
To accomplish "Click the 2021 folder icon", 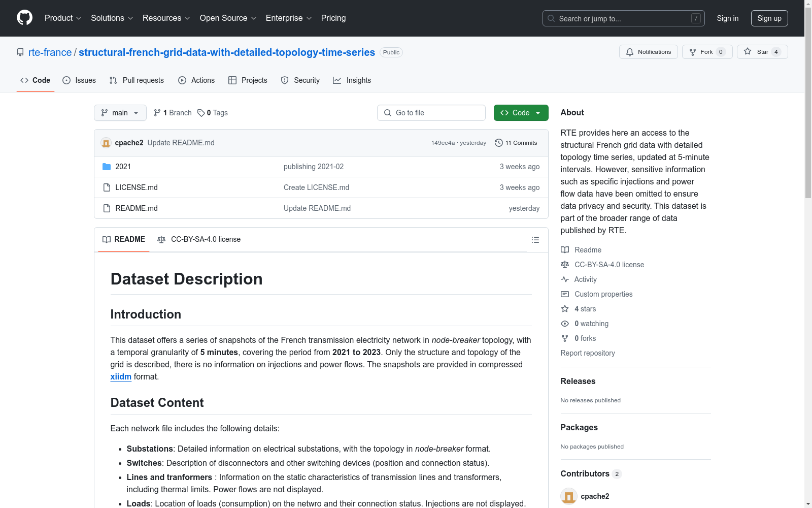I will 107,167.
